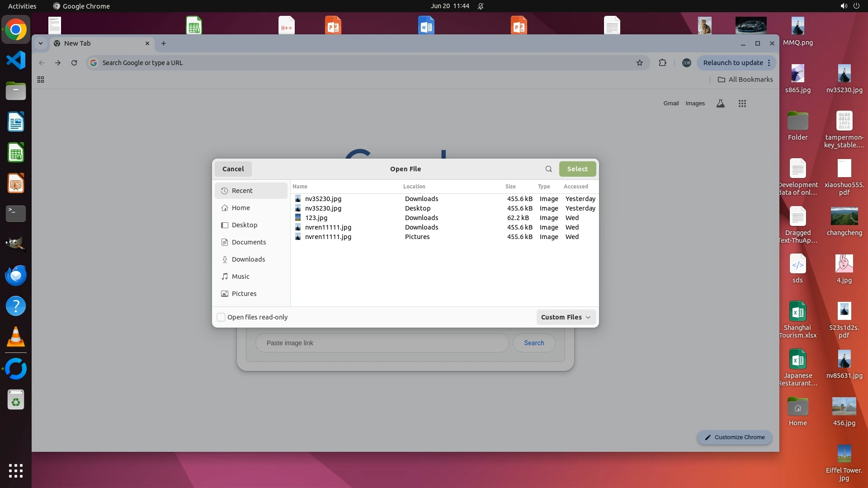The width and height of the screenshot is (868, 488).
Task: Open the Search Labs flask icon
Action: (721, 103)
